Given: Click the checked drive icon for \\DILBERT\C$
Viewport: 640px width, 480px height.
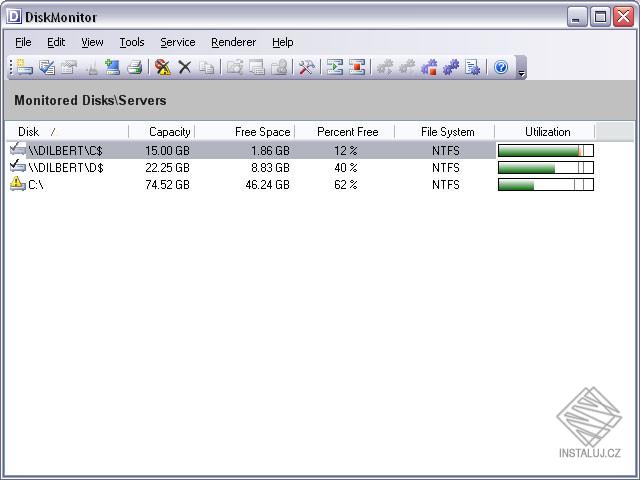Looking at the screenshot, I should [x=17, y=149].
